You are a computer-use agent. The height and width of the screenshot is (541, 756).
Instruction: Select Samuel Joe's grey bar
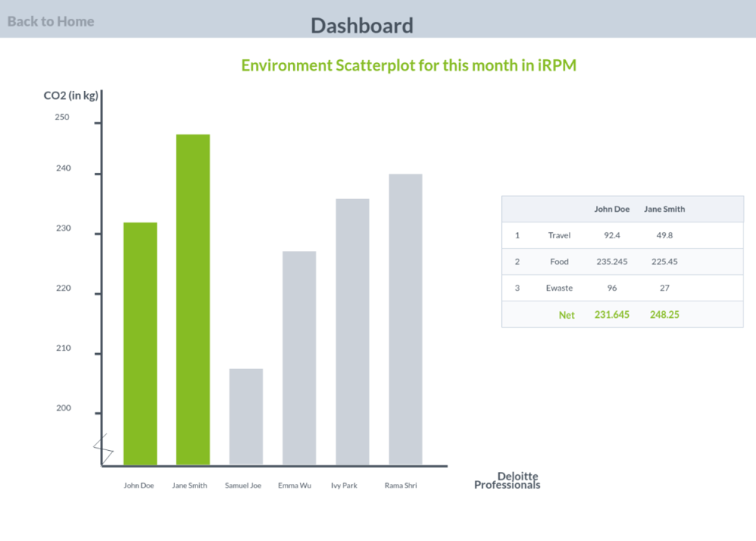[246, 417]
